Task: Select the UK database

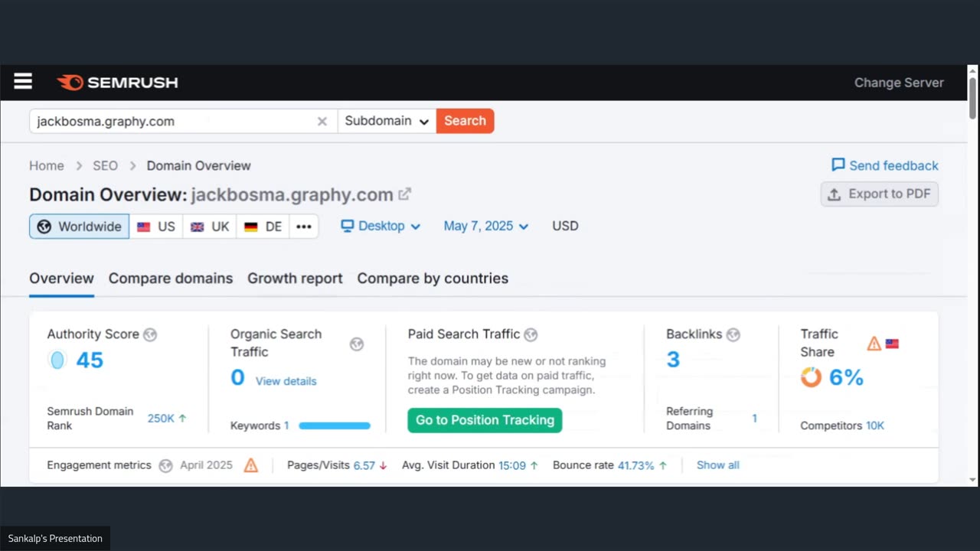Action: (x=210, y=227)
